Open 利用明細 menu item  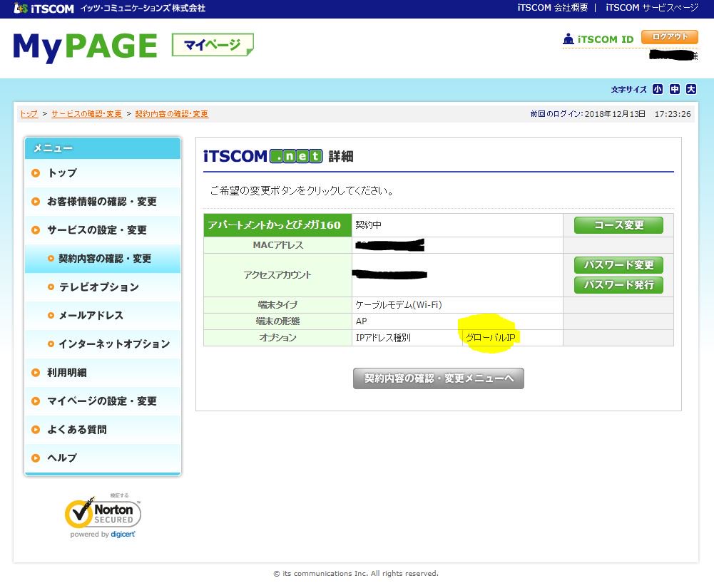click(103, 372)
